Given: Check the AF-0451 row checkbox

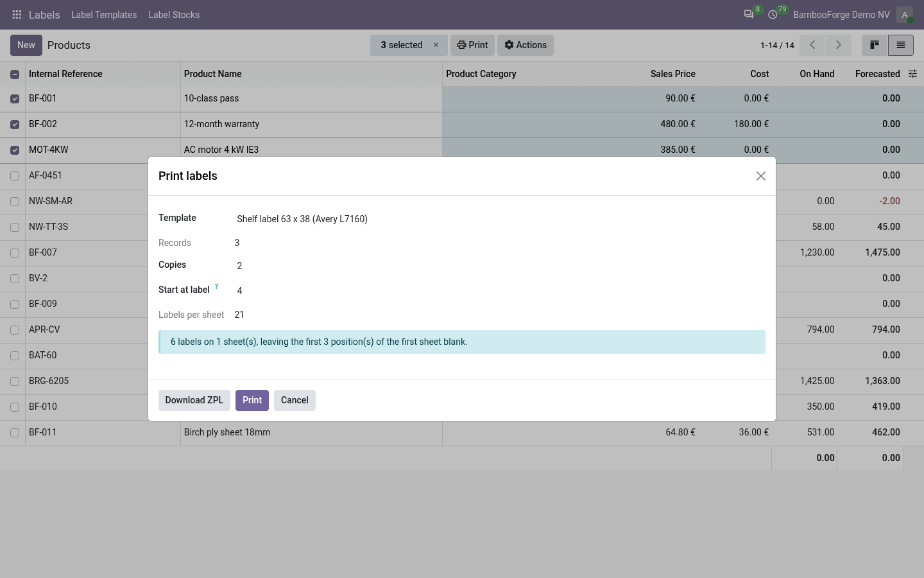Looking at the screenshot, I should [15, 176].
